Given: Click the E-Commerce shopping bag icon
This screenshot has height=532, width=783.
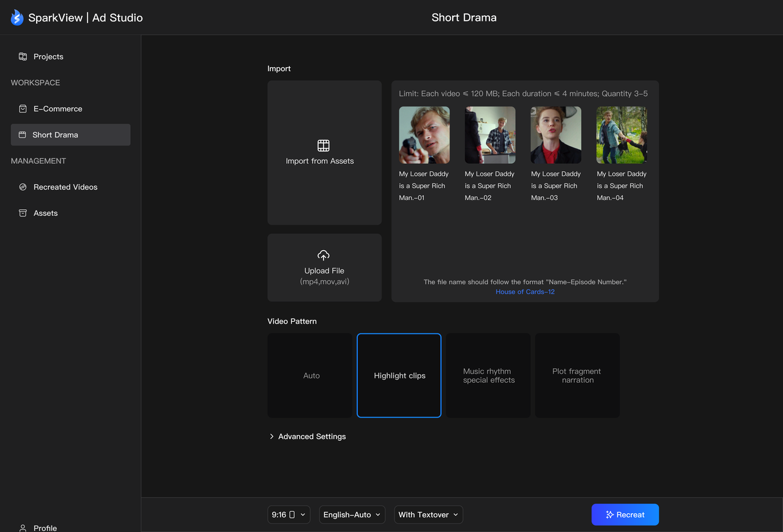Looking at the screenshot, I should tap(23, 109).
